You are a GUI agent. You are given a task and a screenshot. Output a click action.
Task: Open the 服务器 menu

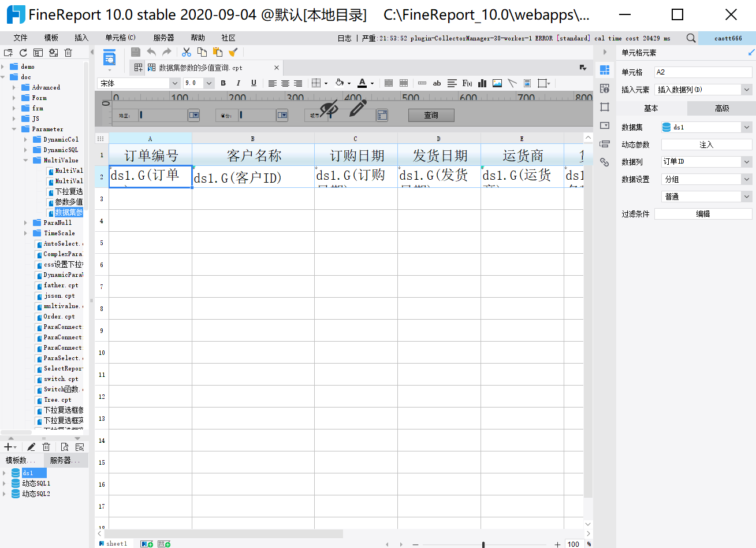tap(163, 38)
